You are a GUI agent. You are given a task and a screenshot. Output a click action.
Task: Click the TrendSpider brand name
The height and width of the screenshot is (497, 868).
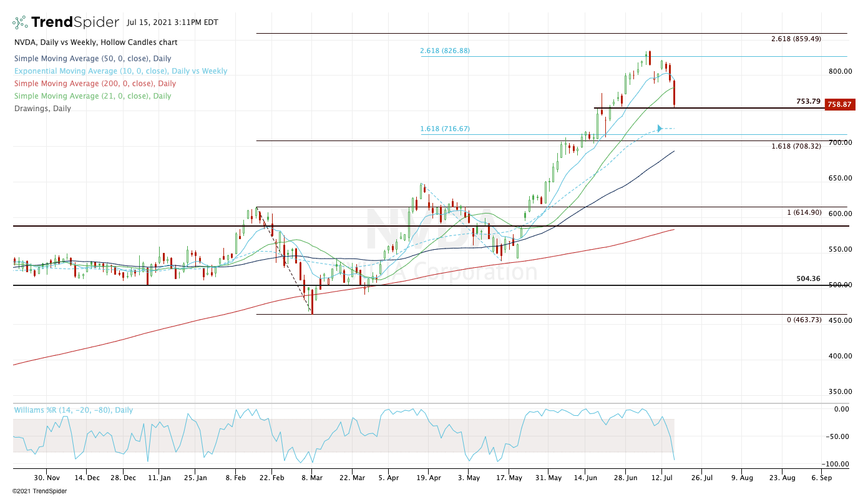(76, 22)
